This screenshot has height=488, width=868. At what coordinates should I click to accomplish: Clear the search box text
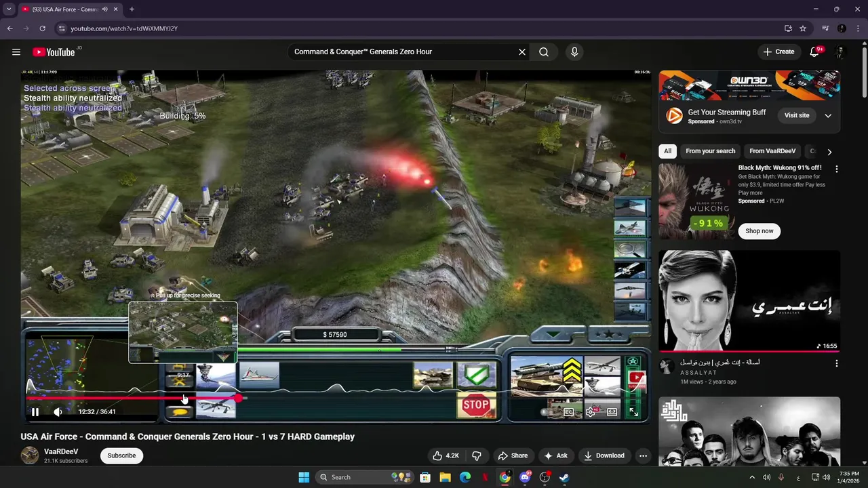(x=522, y=52)
